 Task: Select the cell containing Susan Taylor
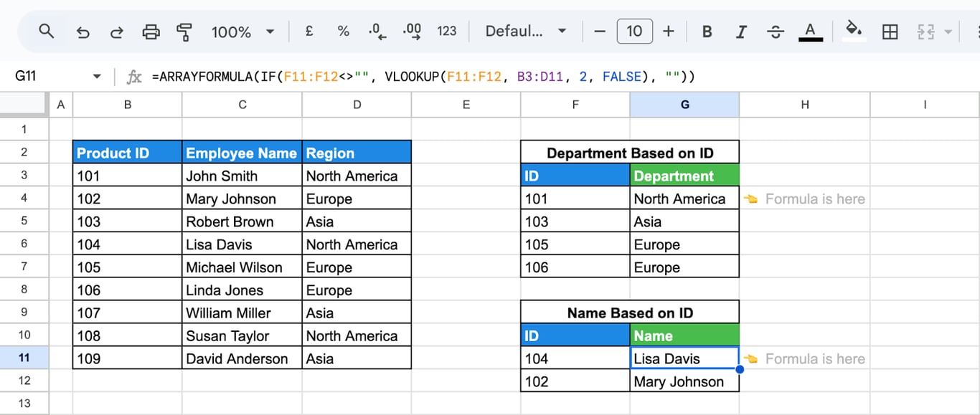[242, 335]
